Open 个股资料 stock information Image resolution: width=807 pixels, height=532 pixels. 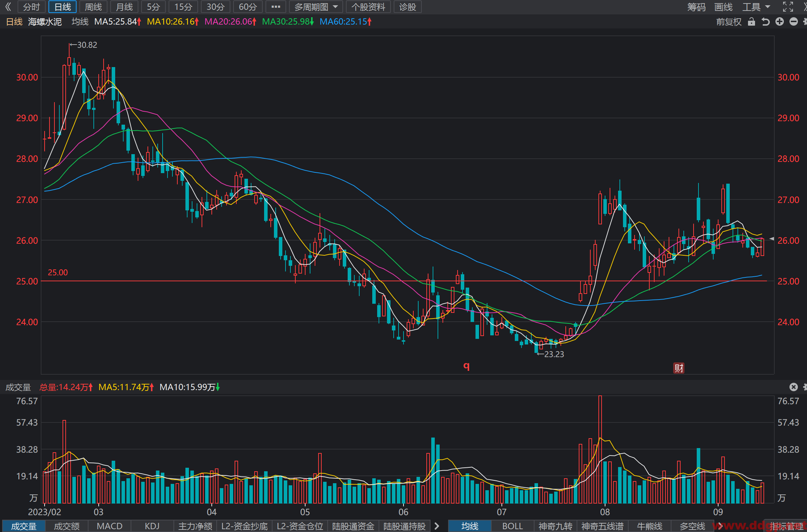[x=368, y=7]
